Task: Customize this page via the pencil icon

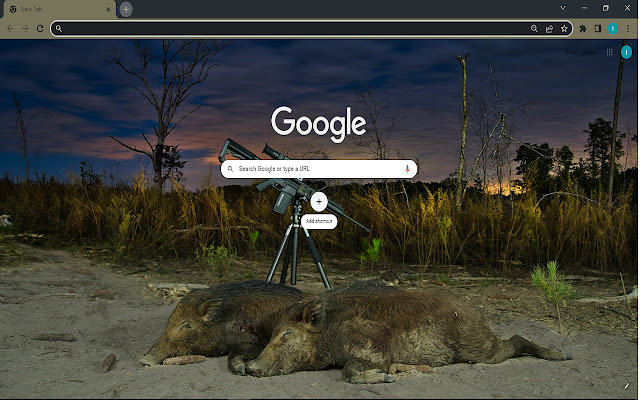Action: tap(627, 386)
